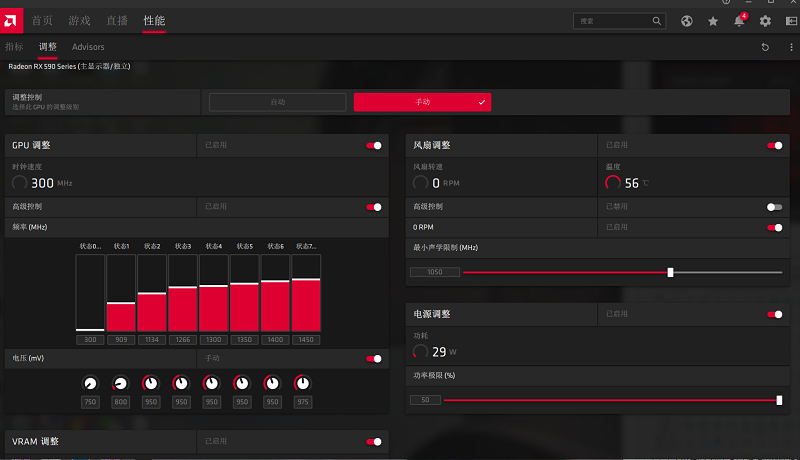
Task: Click the 最小声学限制 slider handle
Action: (670, 272)
